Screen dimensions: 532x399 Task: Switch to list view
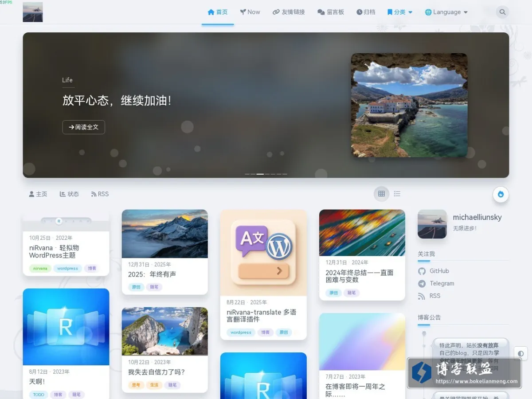coord(397,194)
